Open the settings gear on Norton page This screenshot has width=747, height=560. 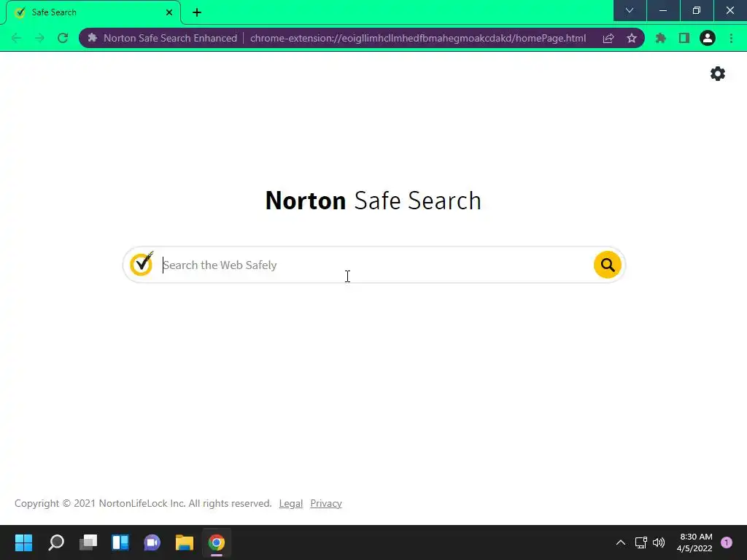point(718,74)
